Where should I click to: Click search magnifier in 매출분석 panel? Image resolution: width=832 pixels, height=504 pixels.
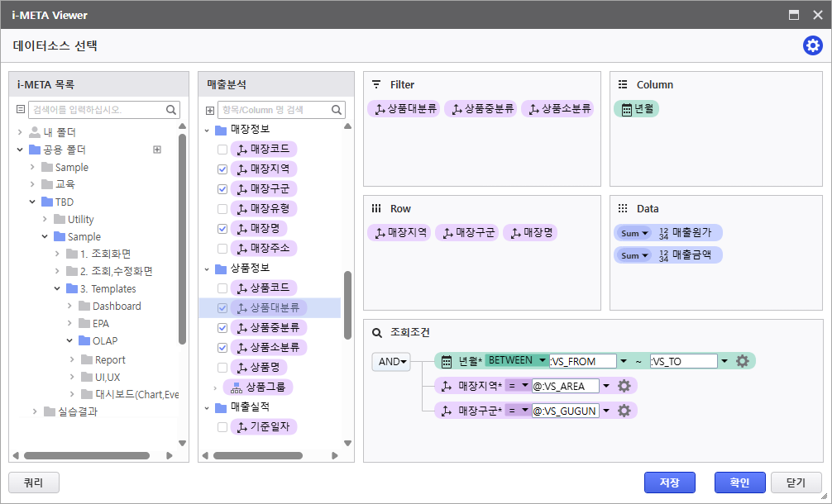click(x=337, y=110)
